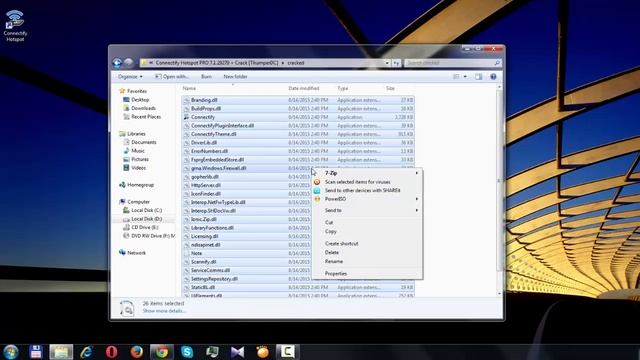Open the Organize dropdown menu
Viewport: 640px width, 360px height.
(130, 77)
